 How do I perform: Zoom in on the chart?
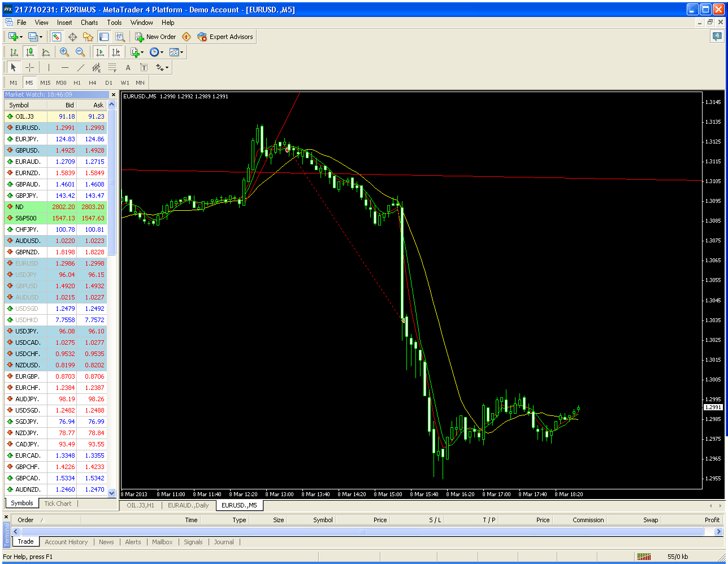point(64,52)
